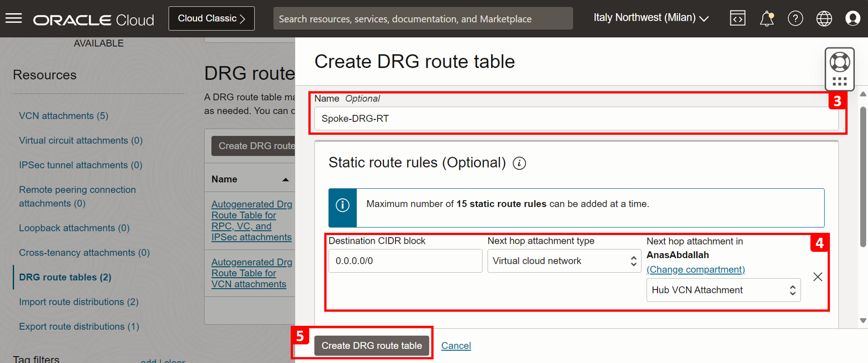Open Virtual circuit attachments (0)
This screenshot has height=363, width=868.
81,141
